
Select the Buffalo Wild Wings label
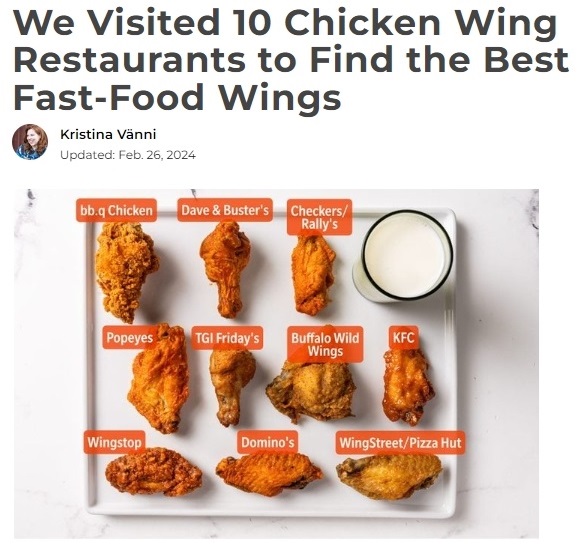pos(325,344)
